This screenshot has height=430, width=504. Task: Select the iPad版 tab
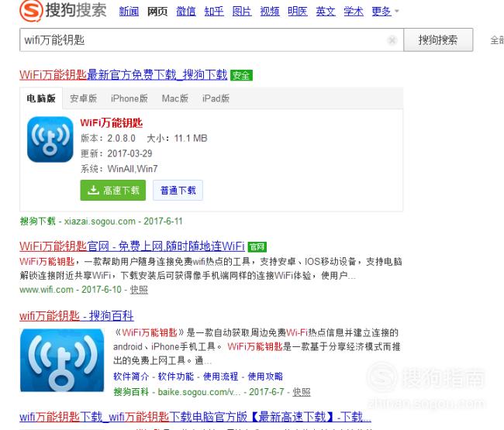pos(216,98)
